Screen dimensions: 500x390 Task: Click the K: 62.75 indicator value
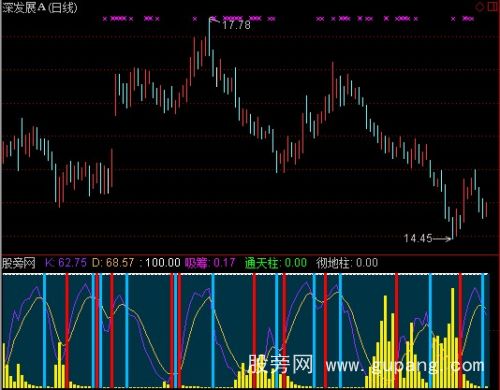click(x=66, y=263)
